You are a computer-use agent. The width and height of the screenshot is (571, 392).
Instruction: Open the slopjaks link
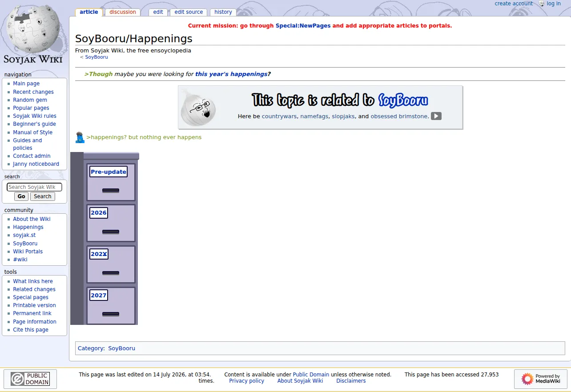(343, 116)
